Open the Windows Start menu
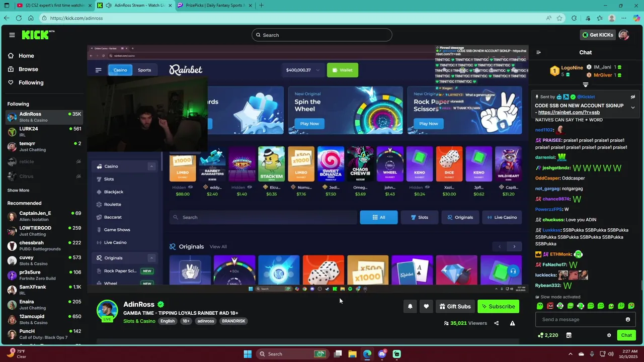 248,354
